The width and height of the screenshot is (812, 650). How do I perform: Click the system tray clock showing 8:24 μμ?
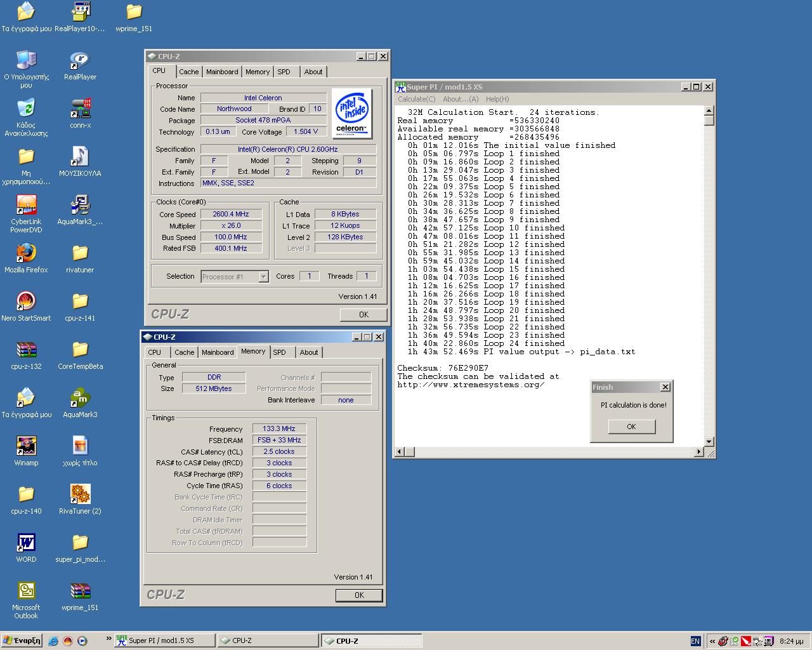point(790,641)
